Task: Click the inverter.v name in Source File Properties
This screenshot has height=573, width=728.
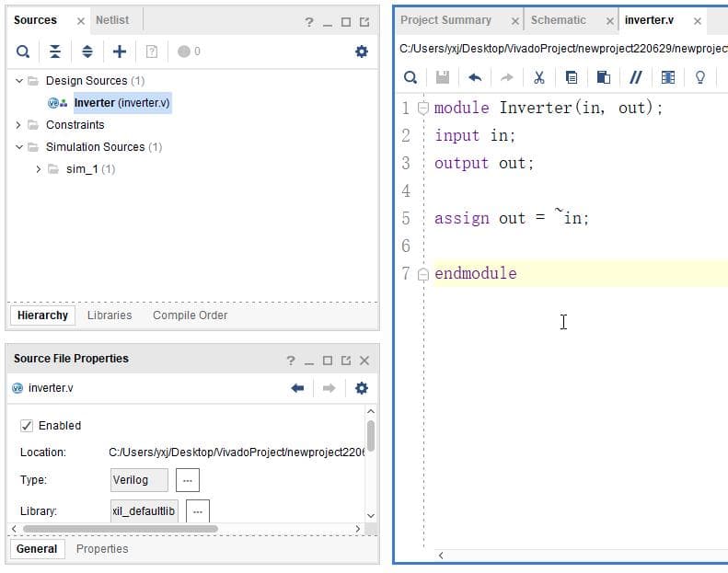Action: point(51,388)
